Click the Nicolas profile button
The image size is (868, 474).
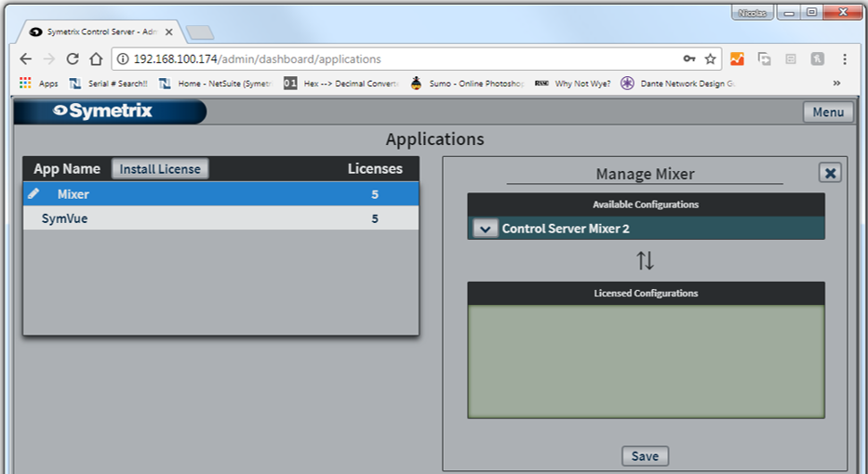click(x=753, y=12)
